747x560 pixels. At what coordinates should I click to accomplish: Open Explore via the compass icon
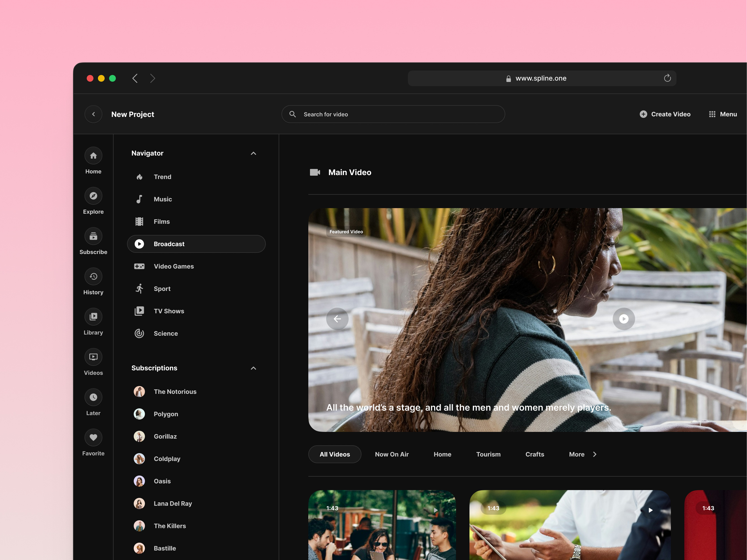[x=93, y=196]
